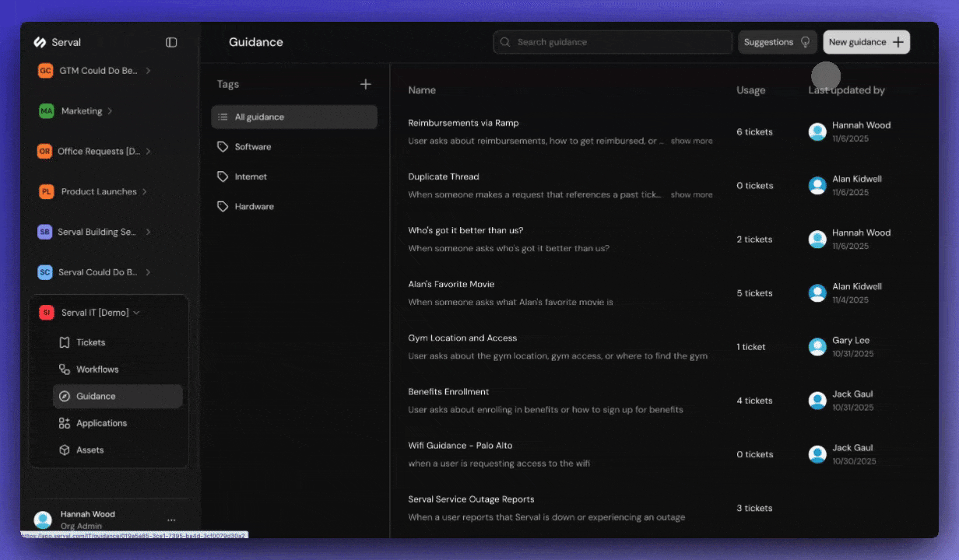Image resolution: width=959 pixels, height=560 pixels.
Task: Filter guidance by Internet tag
Action: point(294,177)
